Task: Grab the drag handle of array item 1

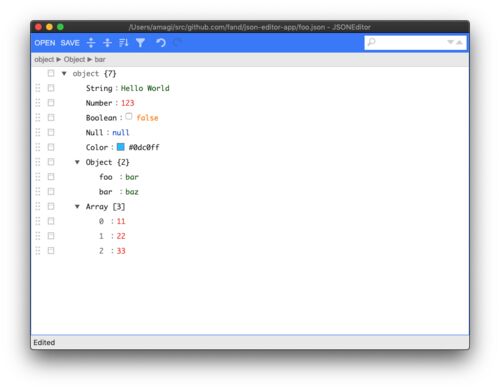Action: [38, 236]
